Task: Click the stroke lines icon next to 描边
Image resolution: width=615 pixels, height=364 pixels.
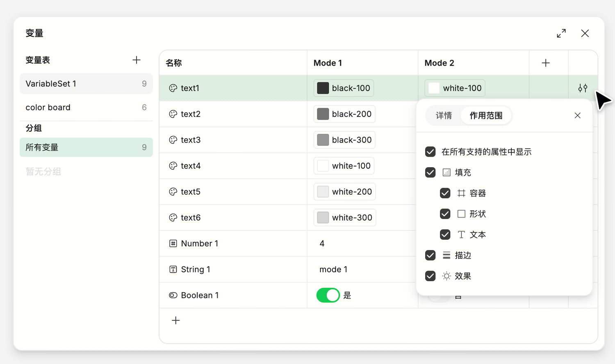Action: (x=446, y=255)
